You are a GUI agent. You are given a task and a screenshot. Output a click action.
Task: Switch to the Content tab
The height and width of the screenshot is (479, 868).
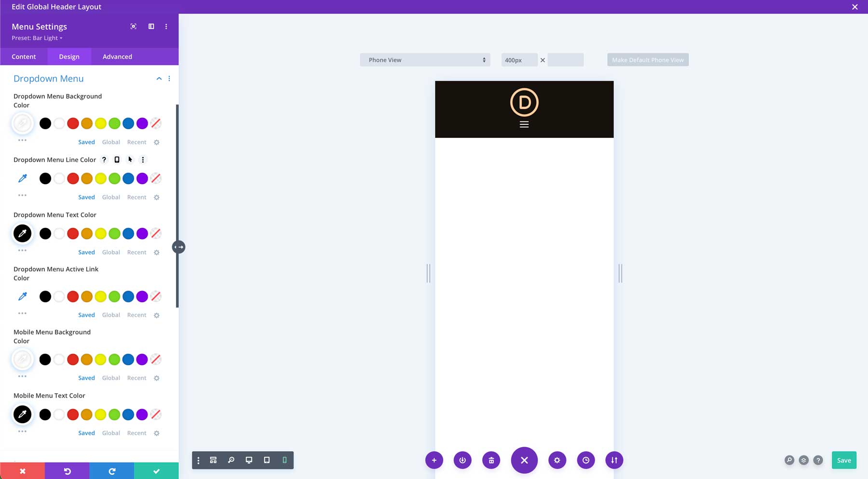click(24, 56)
